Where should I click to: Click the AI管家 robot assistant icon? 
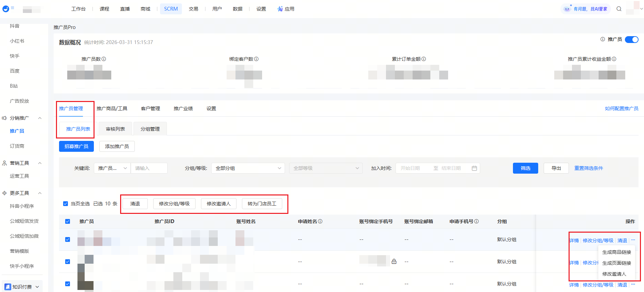click(x=567, y=9)
